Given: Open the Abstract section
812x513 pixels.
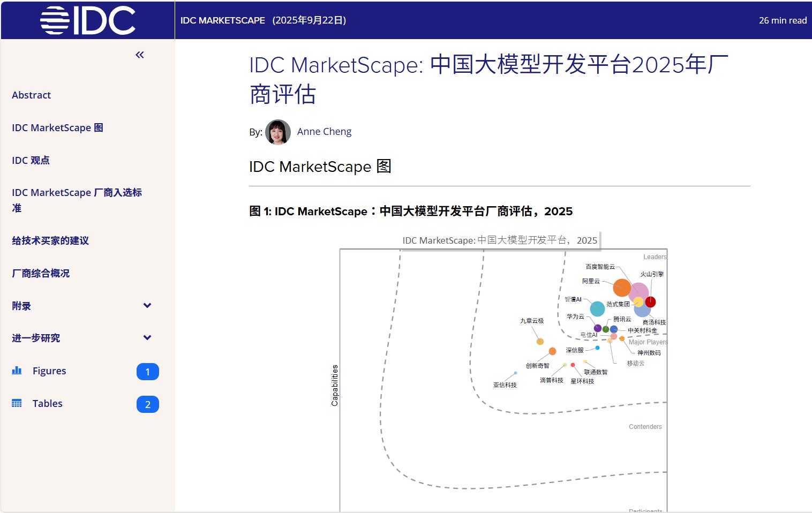Looking at the screenshot, I should point(31,95).
